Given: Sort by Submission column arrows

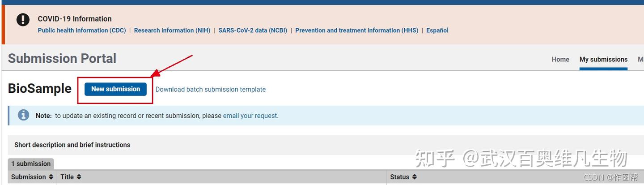Looking at the screenshot, I should pos(51,177).
